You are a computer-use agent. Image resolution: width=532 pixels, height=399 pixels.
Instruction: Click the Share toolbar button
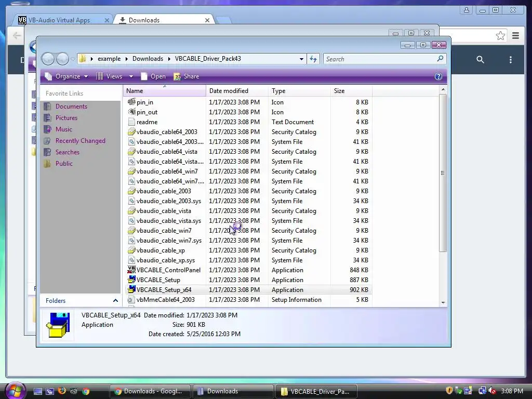187,76
